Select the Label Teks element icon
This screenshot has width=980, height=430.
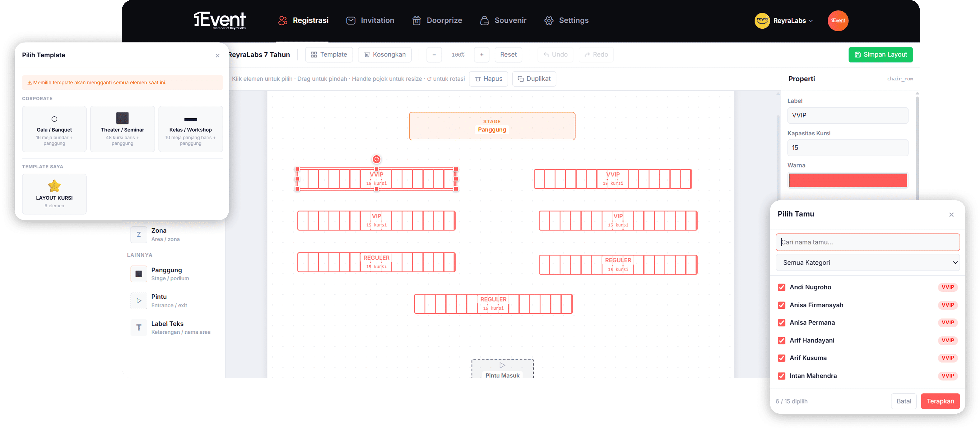coord(139,328)
